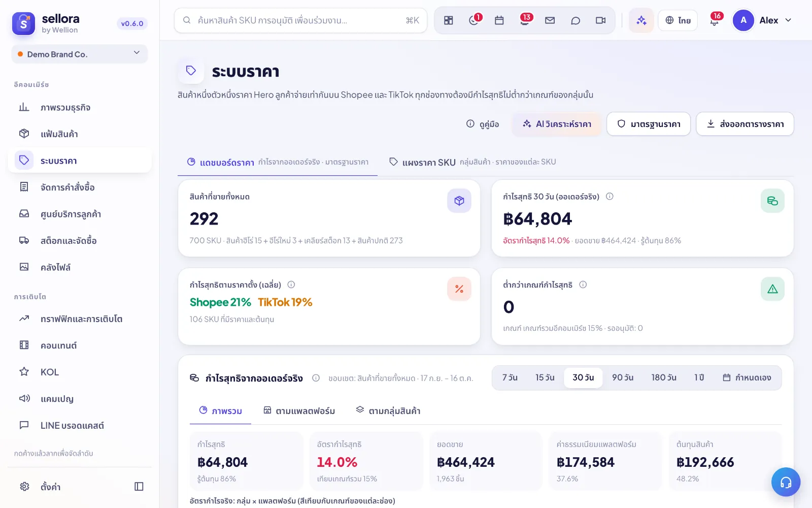The width and height of the screenshot is (812, 508).
Task: Open สต็อกและจัดซื้อ in the sidebar
Action: [80, 241]
